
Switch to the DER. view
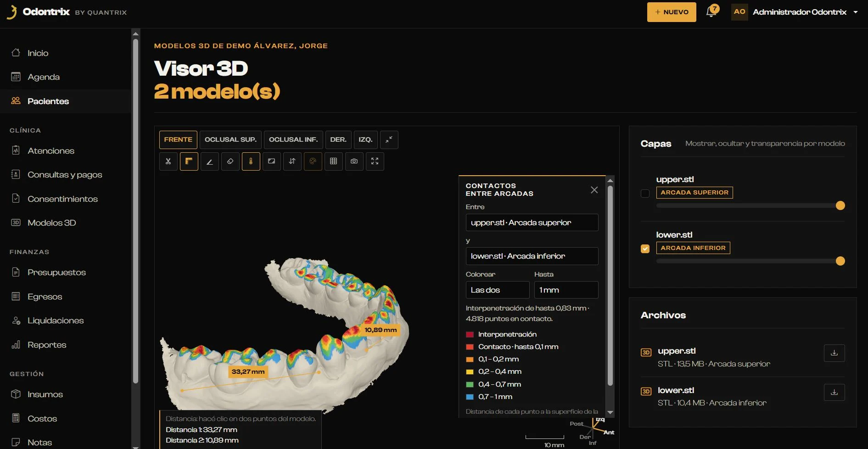coord(338,140)
